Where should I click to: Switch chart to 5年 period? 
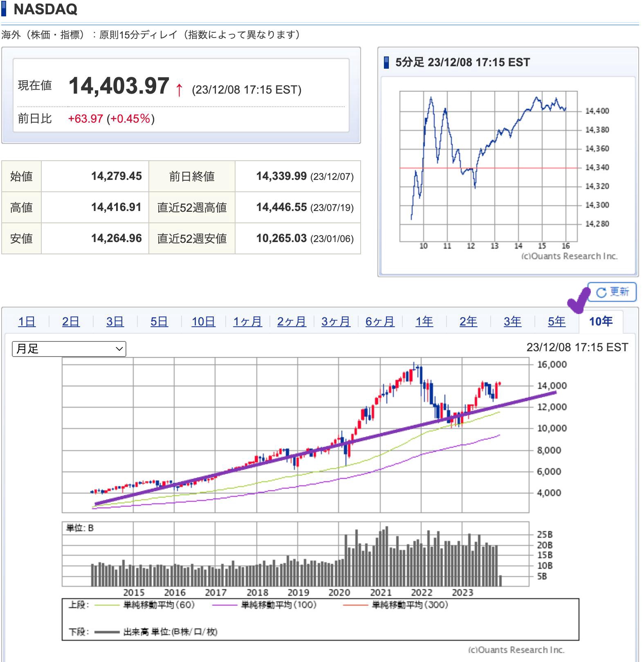point(556,321)
